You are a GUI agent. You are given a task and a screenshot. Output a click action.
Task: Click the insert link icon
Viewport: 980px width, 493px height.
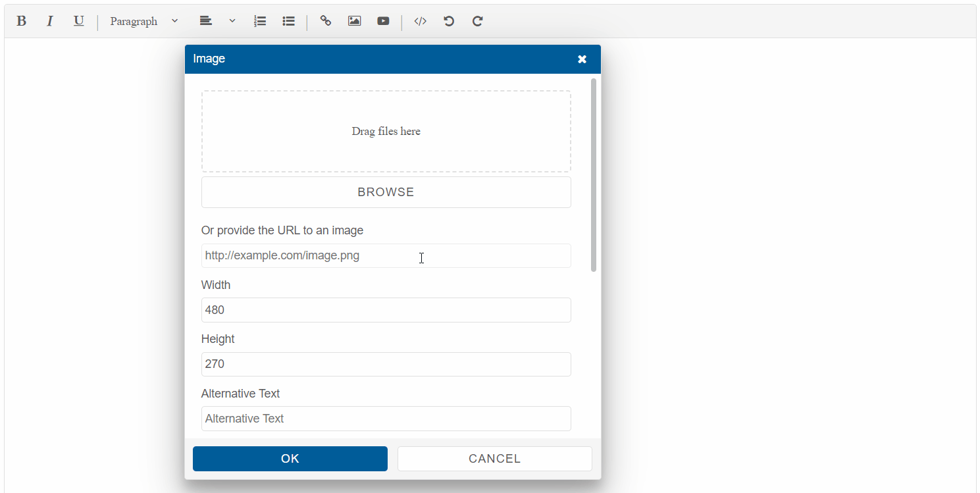325,21
